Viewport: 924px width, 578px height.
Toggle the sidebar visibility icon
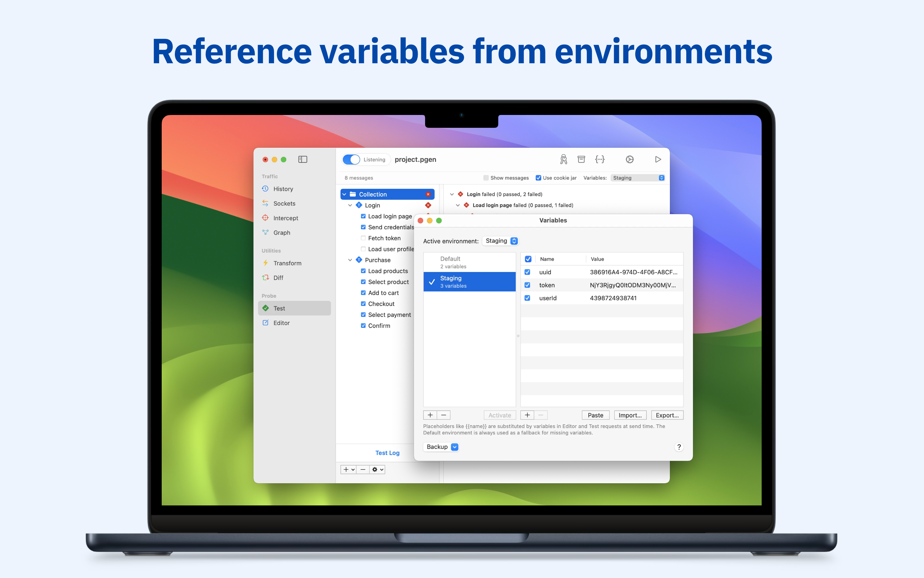pyautogui.click(x=303, y=159)
